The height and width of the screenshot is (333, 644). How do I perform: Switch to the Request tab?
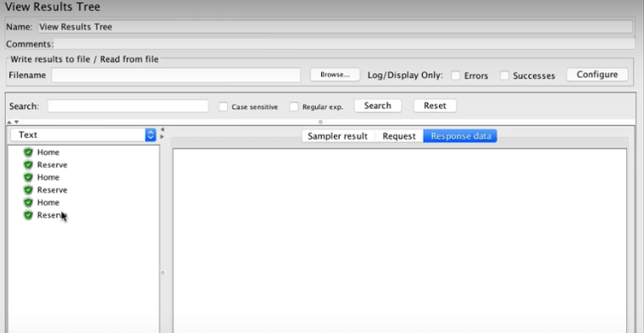pyautogui.click(x=399, y=136)
